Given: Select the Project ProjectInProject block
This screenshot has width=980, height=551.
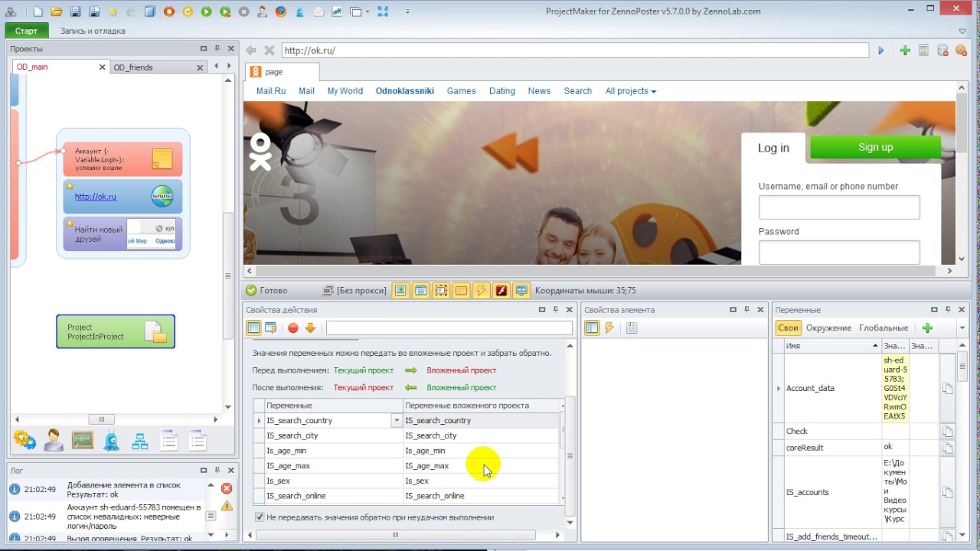Looking at the screenshot, I should (x=116, y=331).
